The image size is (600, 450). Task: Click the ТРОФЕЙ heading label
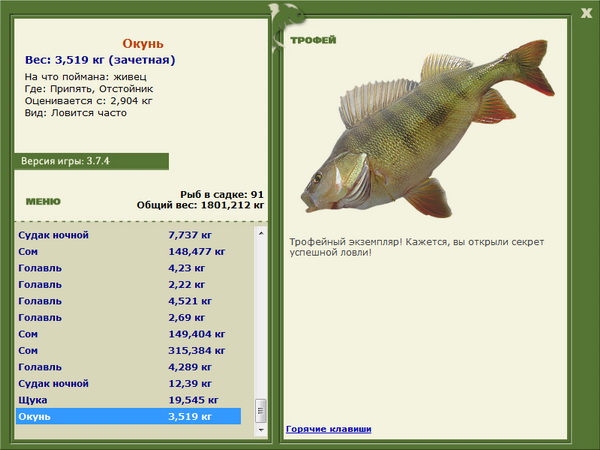[313, 40]
